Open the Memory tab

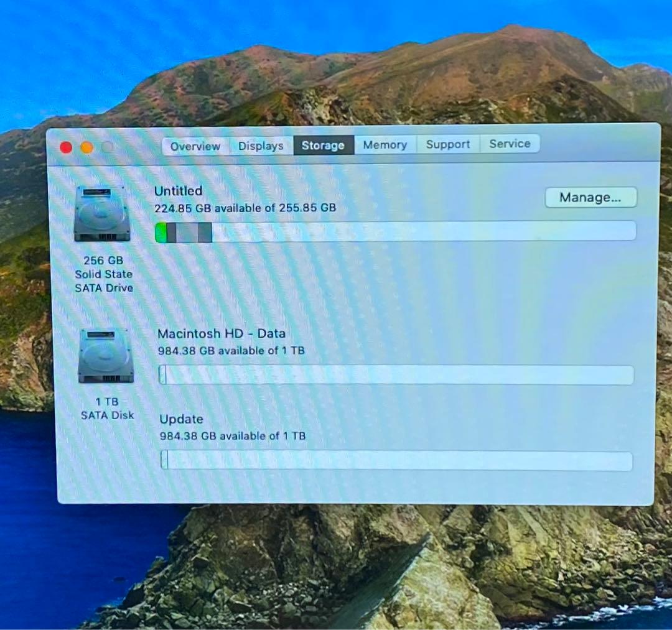point(385,145)
